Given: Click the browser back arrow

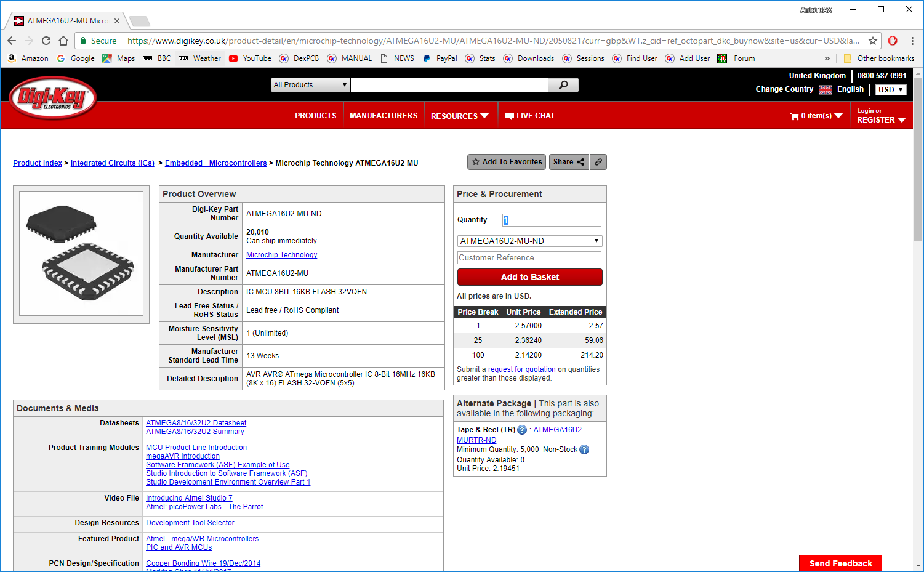Looking at the screenshot, I should pyautogui.click(x=12, y=41).
